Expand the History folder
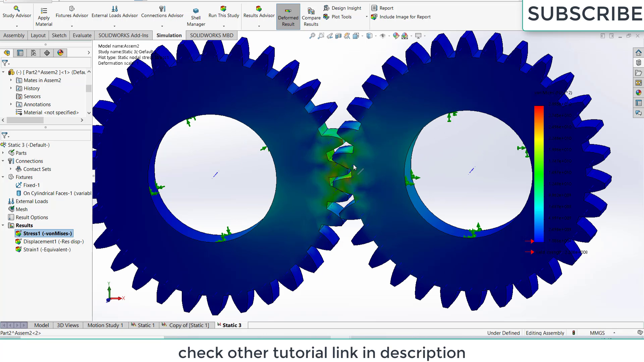Viewport: 644px width, 362px height. point(11,88)
